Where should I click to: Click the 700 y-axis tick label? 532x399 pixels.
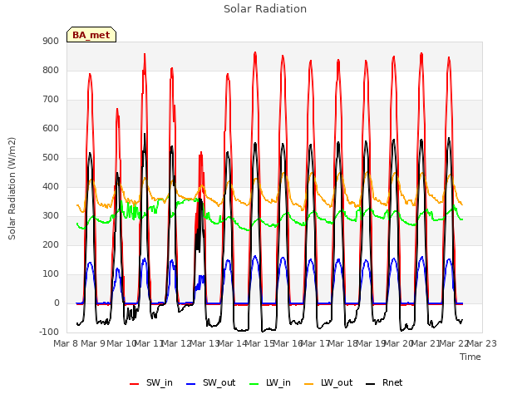[51, 100]
